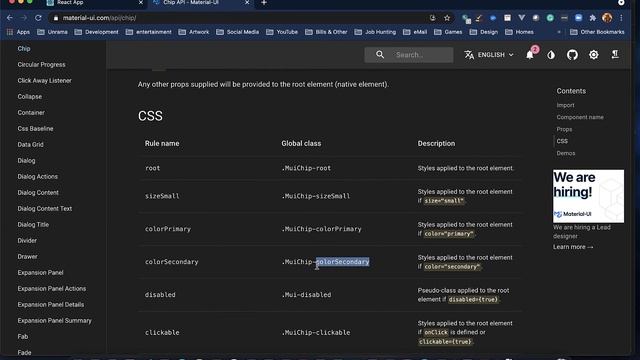
Task: Open Fab in the sidebar
Action: click(x=22, y=336)
